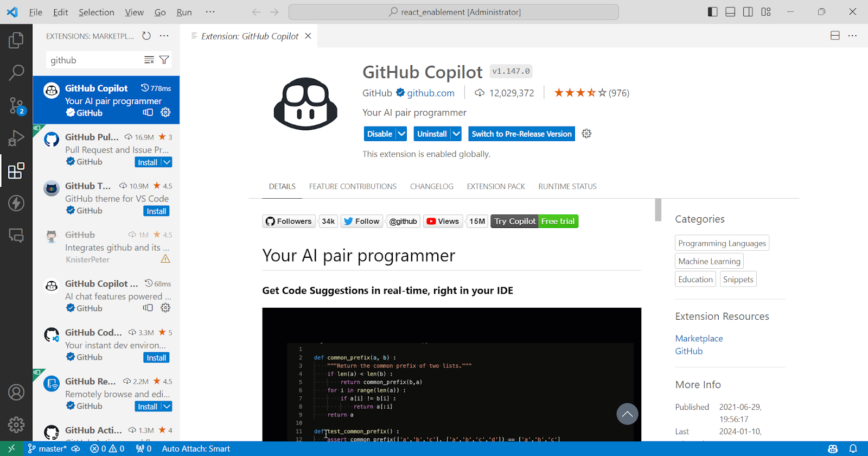Select the Programming Languages category
Image resolution: width=868 pixels, height=456 pixels.
(x=722, y=243)
